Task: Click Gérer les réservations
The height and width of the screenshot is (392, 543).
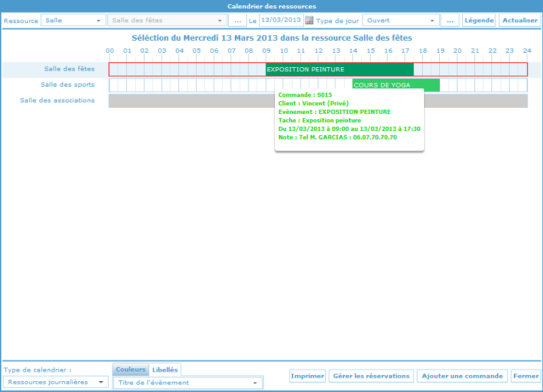Action: 371,376
